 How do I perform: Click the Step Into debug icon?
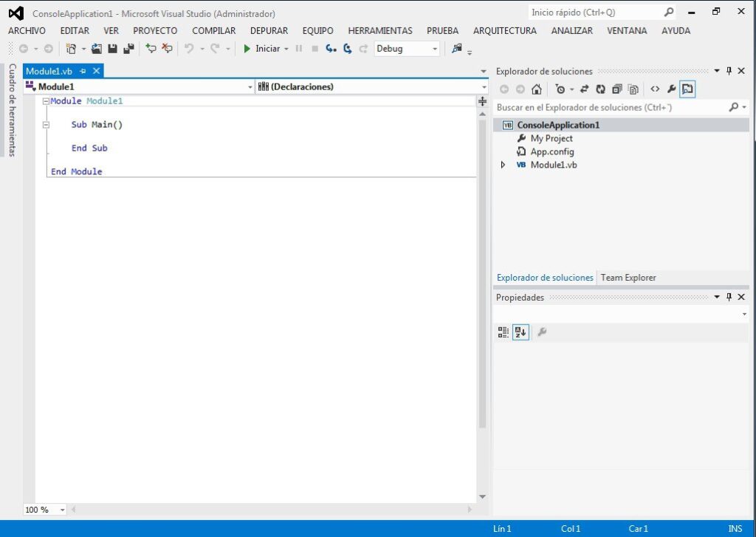tap(331, 48)
